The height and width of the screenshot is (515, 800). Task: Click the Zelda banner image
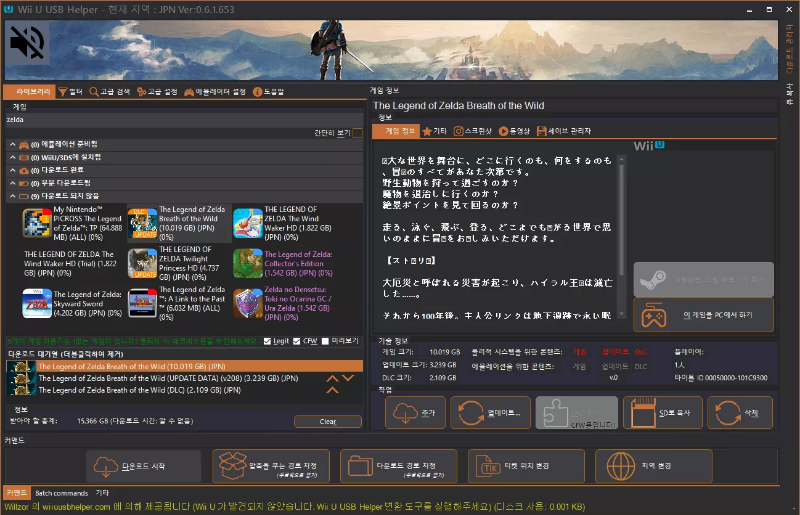[x=391, y=50]
